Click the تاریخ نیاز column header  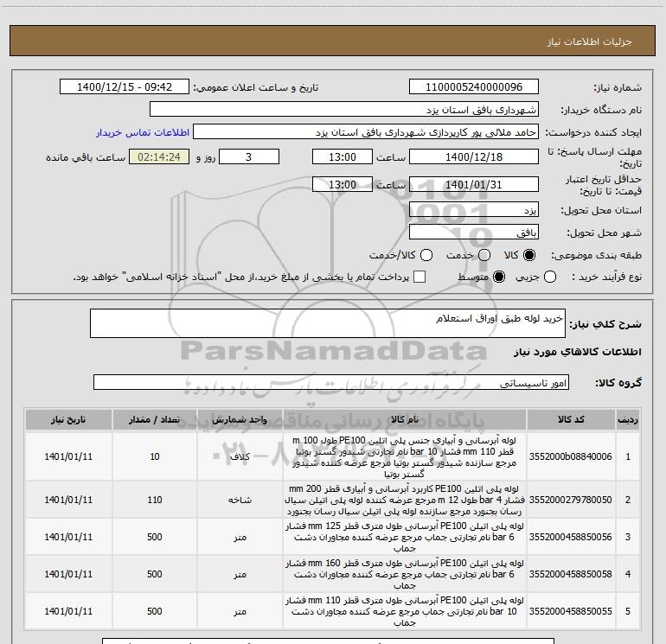[68, 420]
